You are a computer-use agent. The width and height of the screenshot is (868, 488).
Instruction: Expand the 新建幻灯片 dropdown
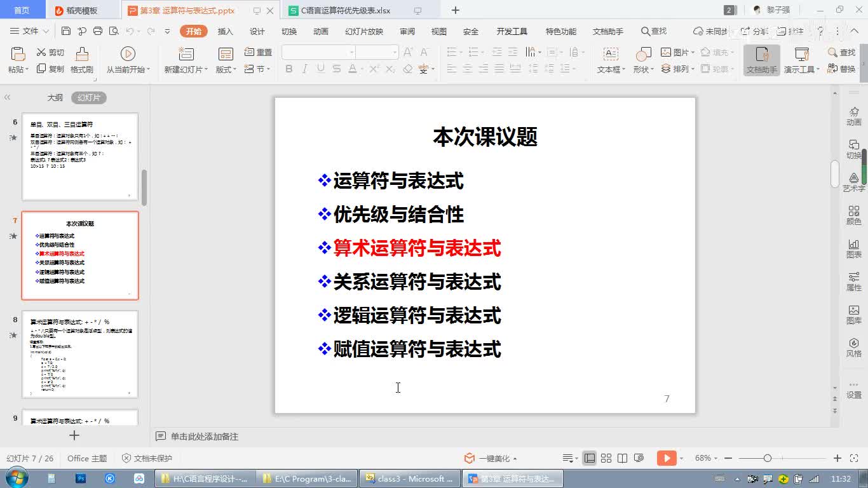(185, 69)
